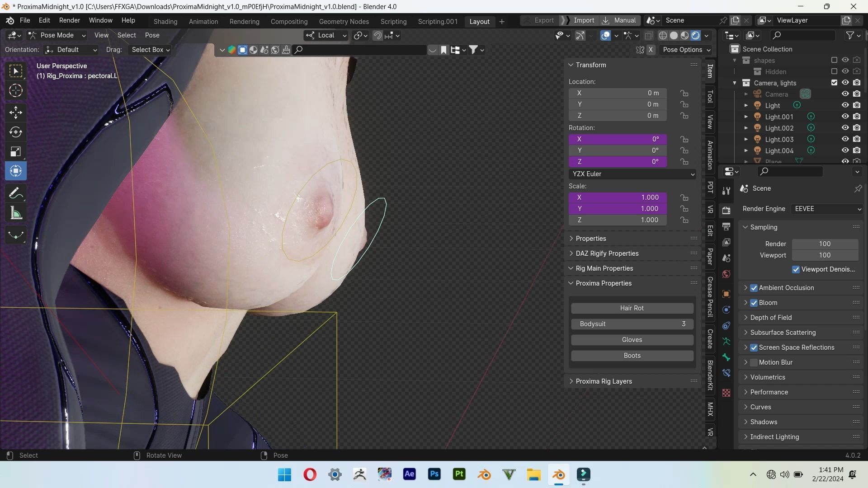Hide Light.002 in the viewport
This screenshot has width=868, height=488.
point(845,128)
